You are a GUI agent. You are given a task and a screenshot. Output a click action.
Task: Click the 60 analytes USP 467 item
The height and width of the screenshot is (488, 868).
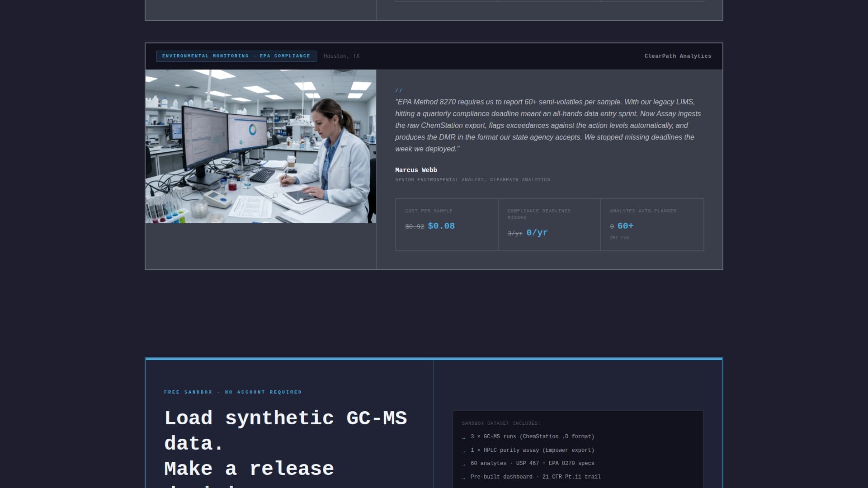(532, 463)
